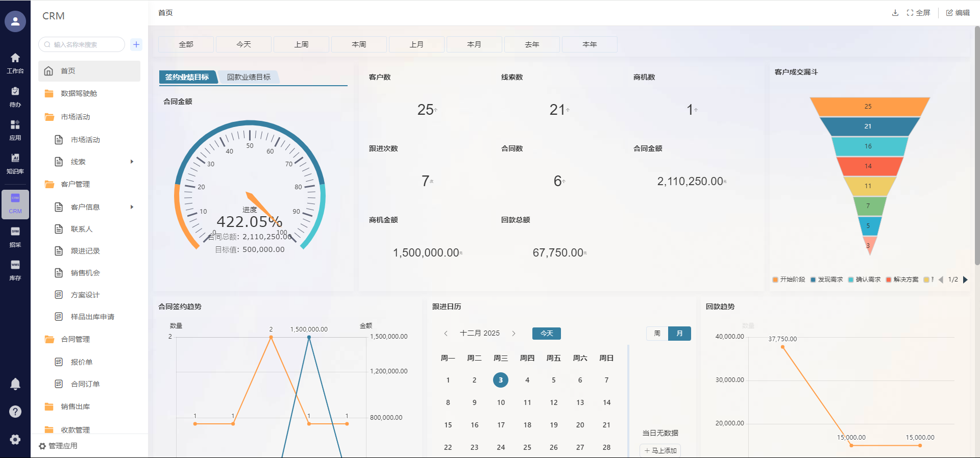
Task: Expand the 客户信息 submenu arrow
Action: click(x=132, y=207)
